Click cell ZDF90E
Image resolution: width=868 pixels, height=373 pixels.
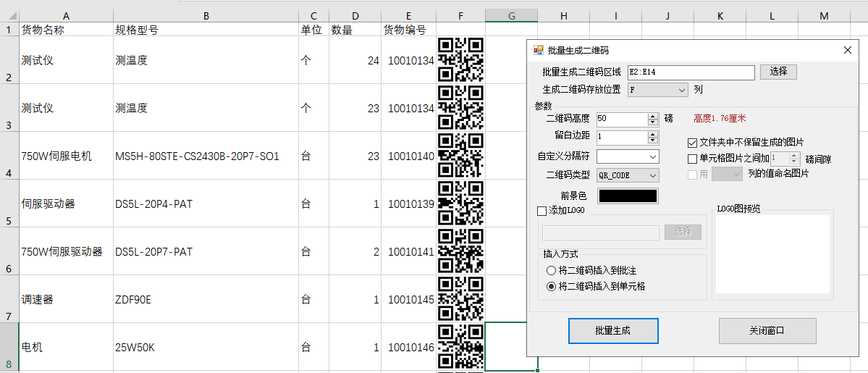[x=206, y=299]
